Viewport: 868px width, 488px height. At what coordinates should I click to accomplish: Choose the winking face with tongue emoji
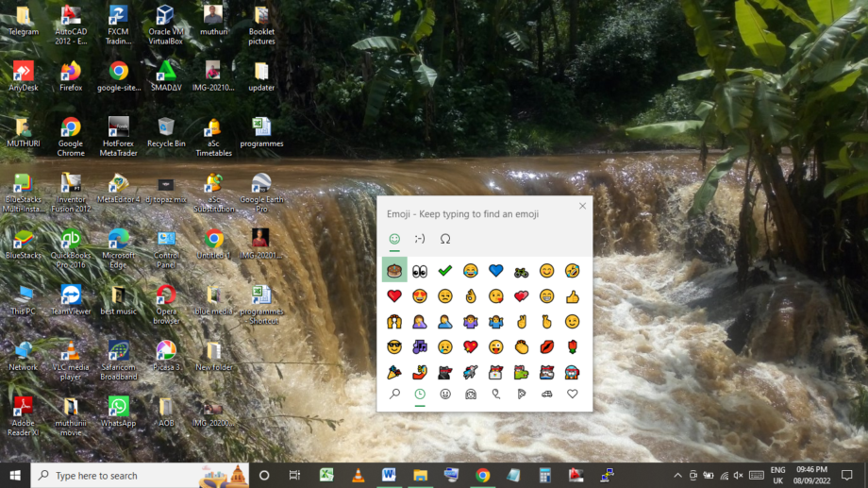click(x=496, y=347)
